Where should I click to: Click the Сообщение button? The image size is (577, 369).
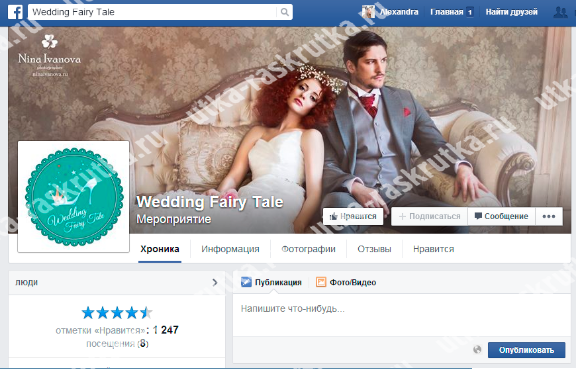point(502,216)
